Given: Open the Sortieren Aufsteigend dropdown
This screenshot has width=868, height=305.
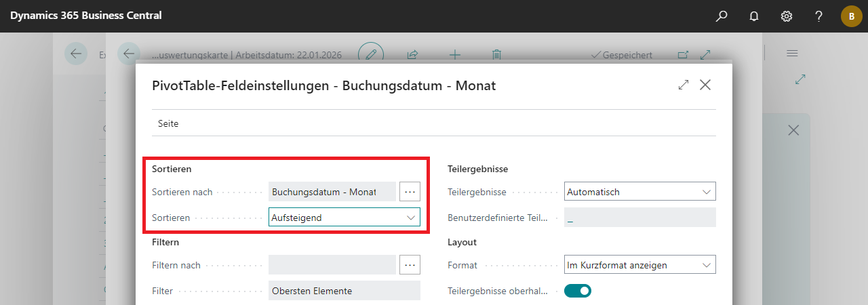Looking at the screenshot, I should tap(344, 218).
